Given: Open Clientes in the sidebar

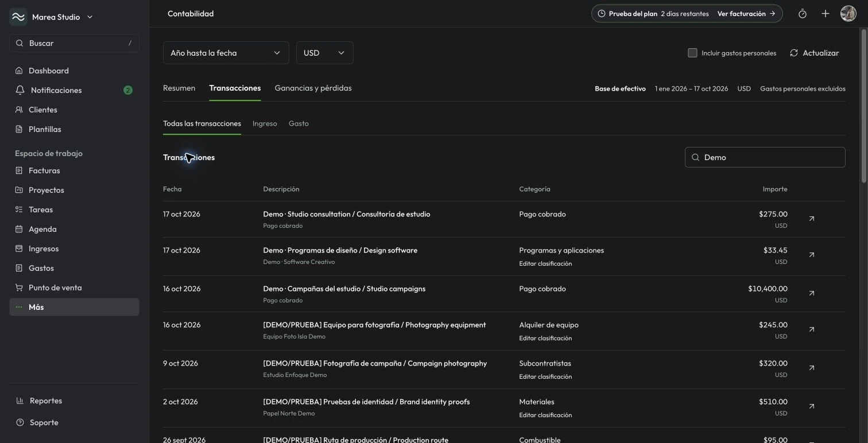Looking at the screenshot, I should [74, 110].
